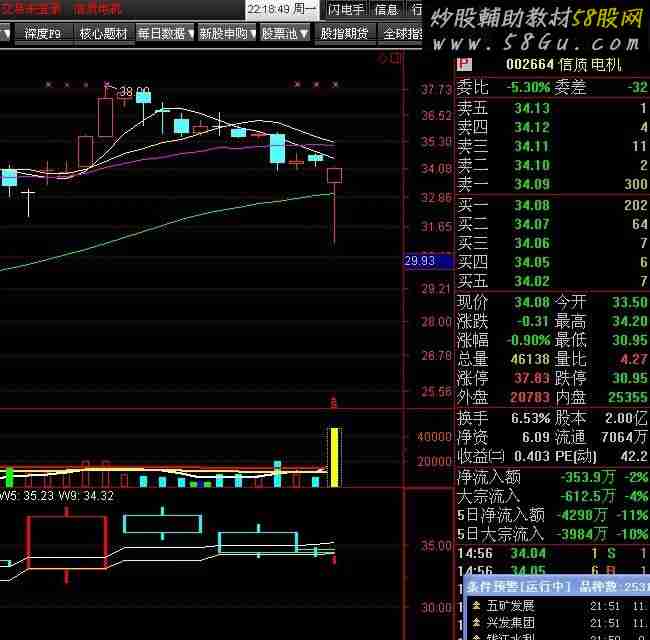Click the P icon beside stock code 002664

click(464, 65)
